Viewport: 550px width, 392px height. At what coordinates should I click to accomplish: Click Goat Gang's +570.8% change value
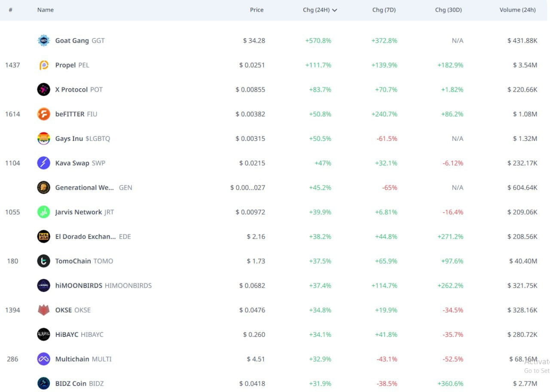(318, 40)
